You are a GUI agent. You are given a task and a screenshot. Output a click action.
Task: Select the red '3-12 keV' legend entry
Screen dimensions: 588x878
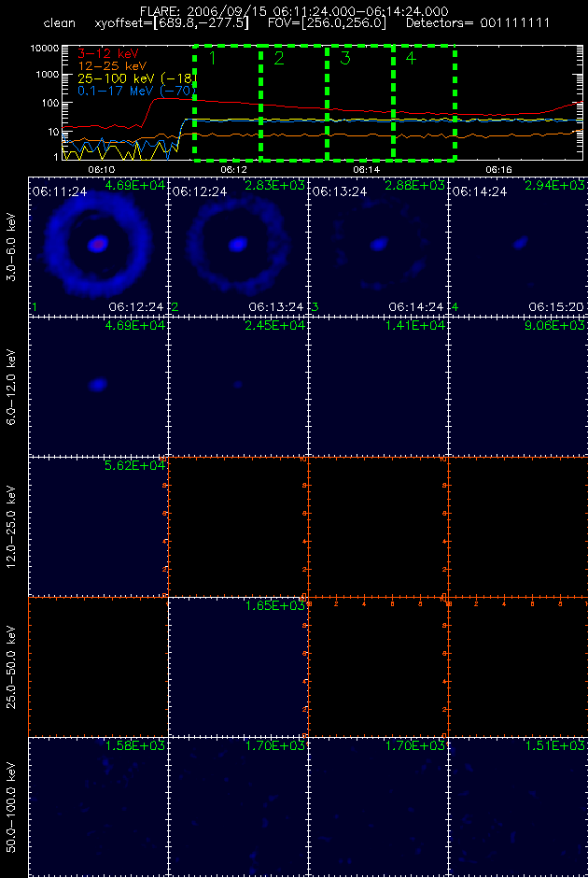108,53
